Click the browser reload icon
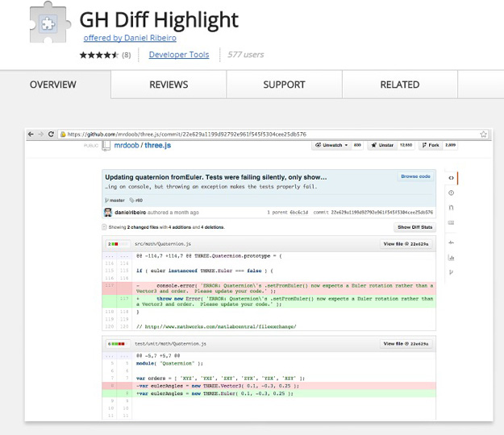The width and height of the screenshot is (504, 435). [51, 135]
